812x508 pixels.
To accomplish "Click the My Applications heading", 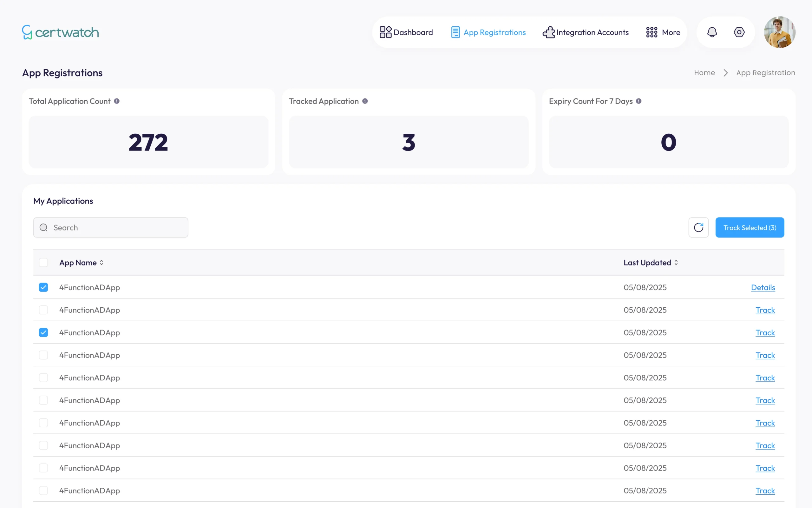I will [63, 201].
